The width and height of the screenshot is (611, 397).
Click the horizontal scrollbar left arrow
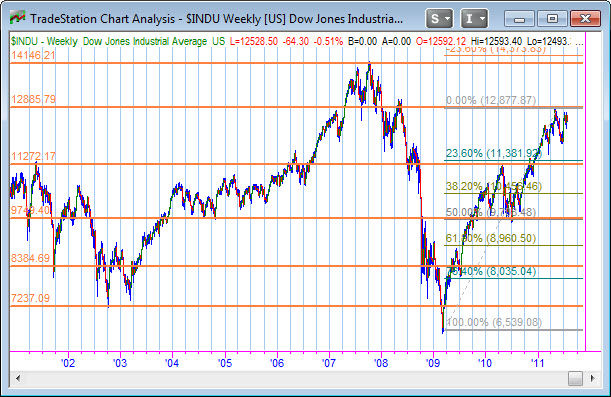(18, 378)
